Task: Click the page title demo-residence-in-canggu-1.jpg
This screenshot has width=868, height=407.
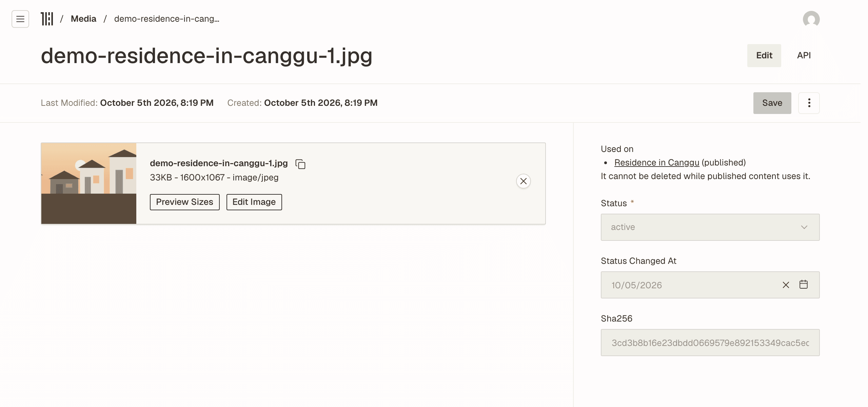Action: 207,56
